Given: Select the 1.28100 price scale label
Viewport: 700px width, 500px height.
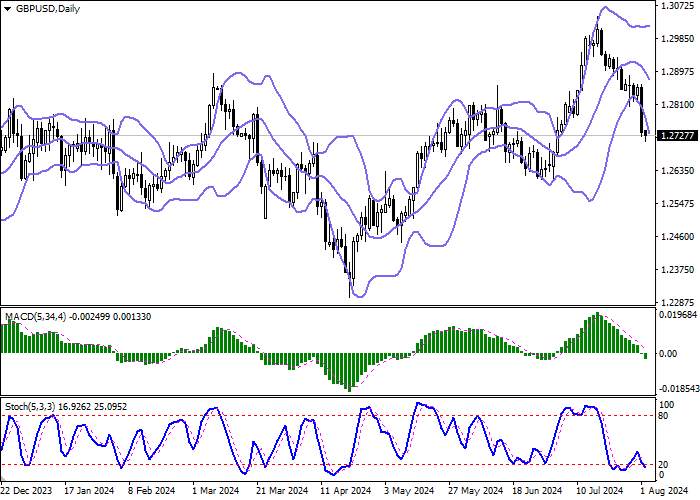Looking at the screenshot, I should coord(678,105).
